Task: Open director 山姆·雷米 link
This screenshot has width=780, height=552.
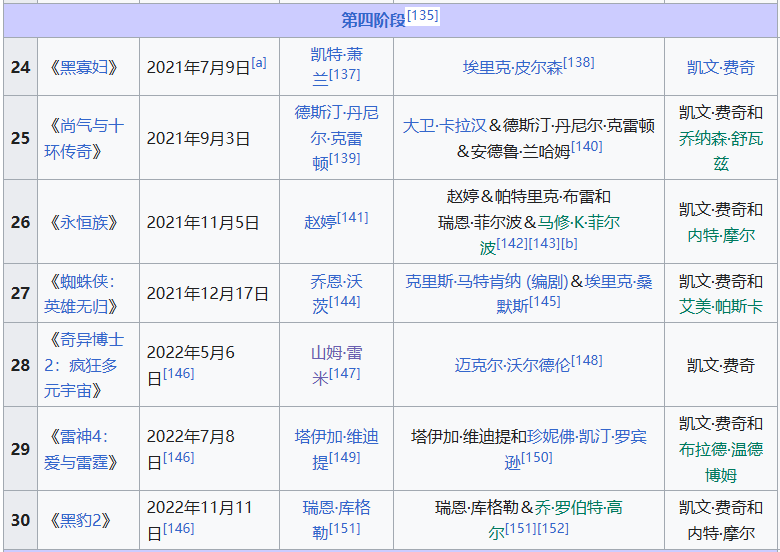Action: click(x=336, y=353)
